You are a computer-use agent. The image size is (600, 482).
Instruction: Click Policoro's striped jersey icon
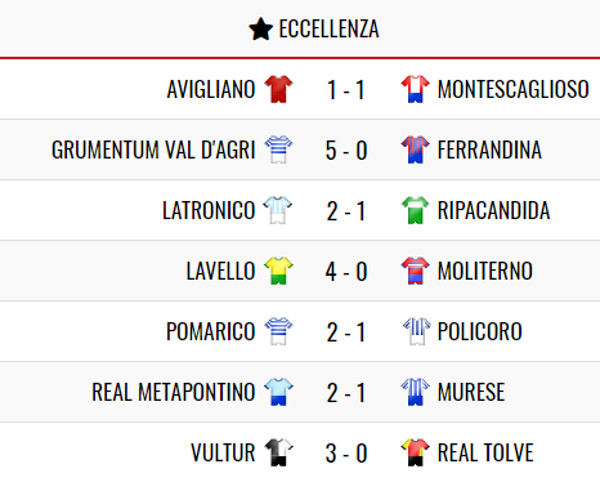click(414, 332)
